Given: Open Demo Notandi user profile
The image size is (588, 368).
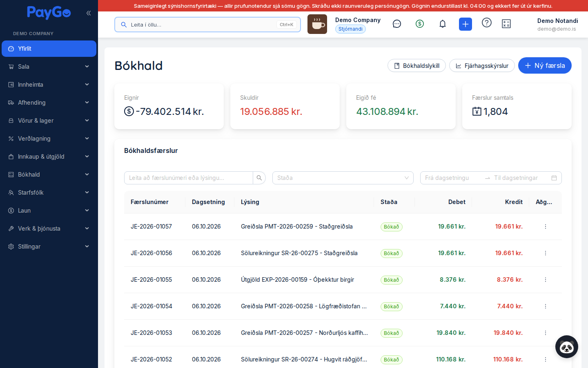Looking at the screenshot, I should click(557, 25).
